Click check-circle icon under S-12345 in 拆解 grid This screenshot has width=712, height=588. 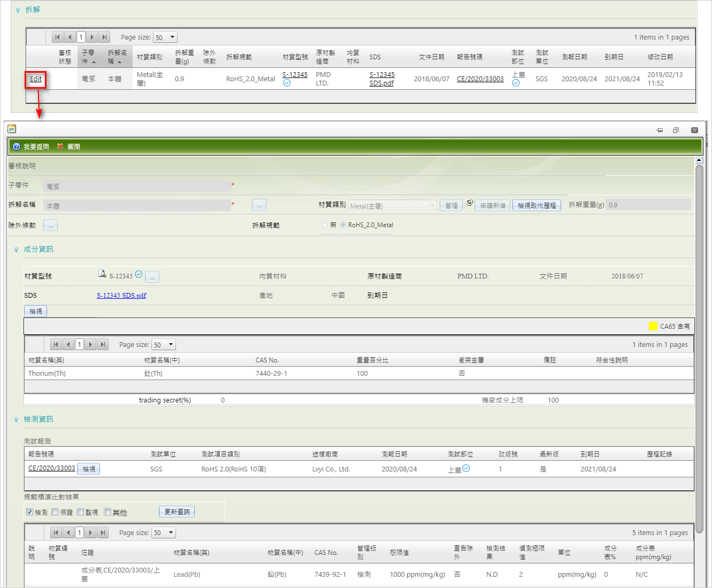(287, 83)
